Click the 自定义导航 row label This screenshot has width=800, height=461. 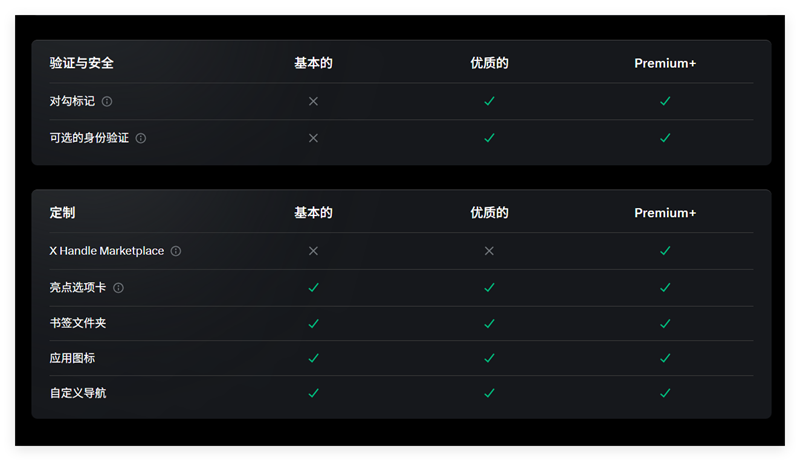click(x=78, y=393)
